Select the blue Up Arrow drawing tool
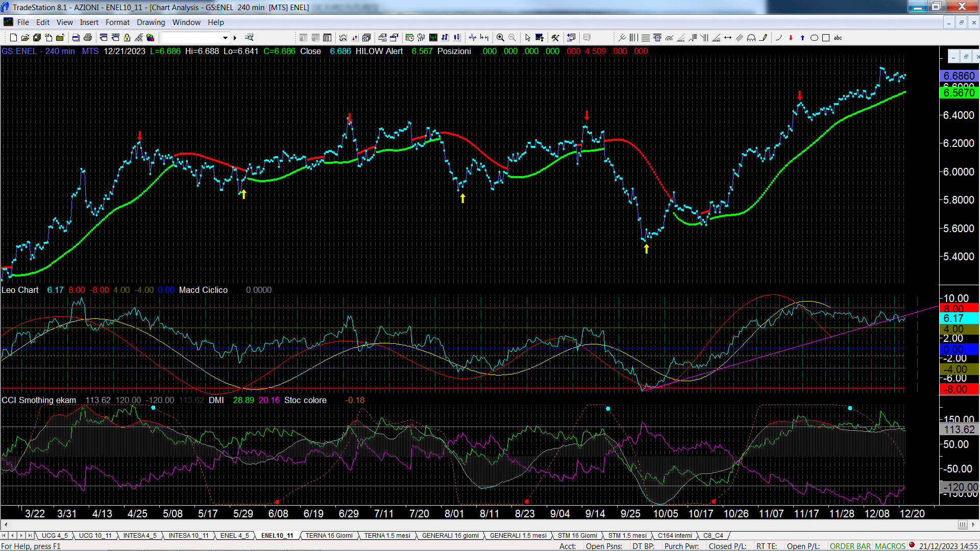The height and width of the screenshot is (551, 980). click(802, 37)
